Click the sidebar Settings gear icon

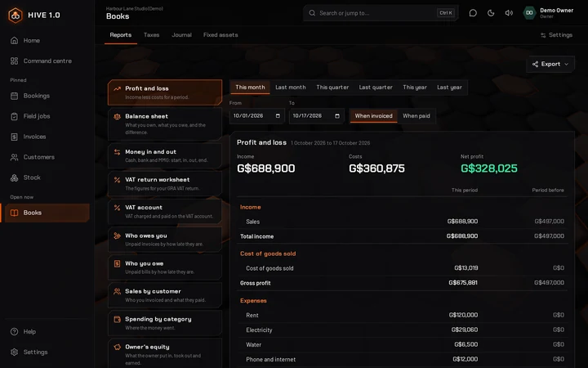pos(14,352)
